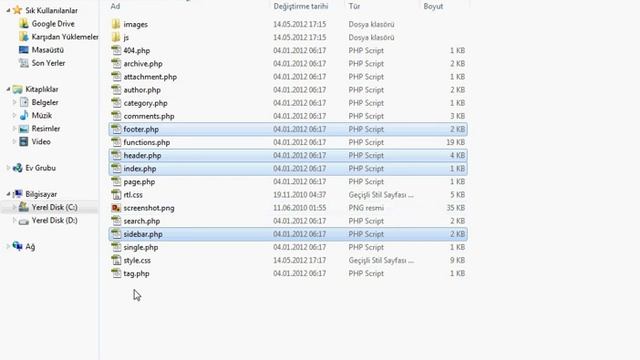640x360 pixels.
Task: Sort by the Ad column header
Action: click(x=116, y=6)
